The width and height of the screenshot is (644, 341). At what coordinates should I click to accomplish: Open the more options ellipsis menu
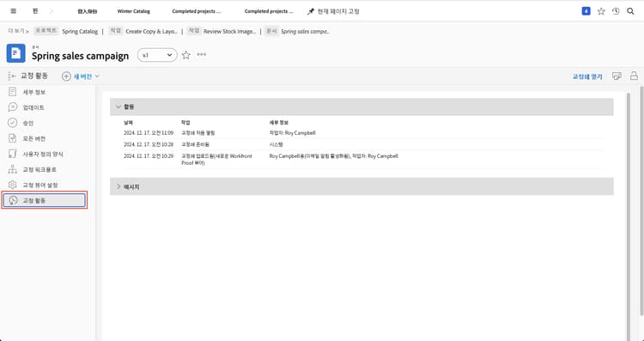pyautogui.click(x=201, y=55)
